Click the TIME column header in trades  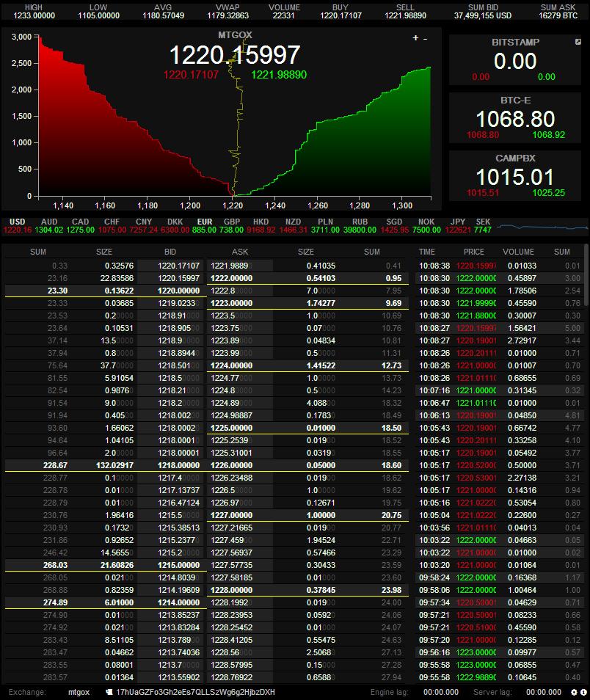[x=427, y=252]
